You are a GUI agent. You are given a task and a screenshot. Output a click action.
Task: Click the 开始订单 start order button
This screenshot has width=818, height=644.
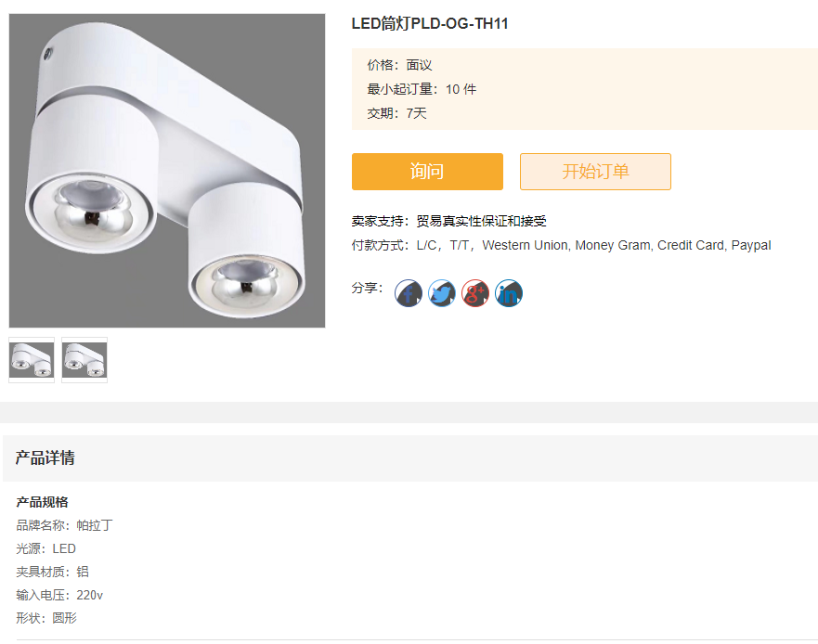[x=595, y=172]
